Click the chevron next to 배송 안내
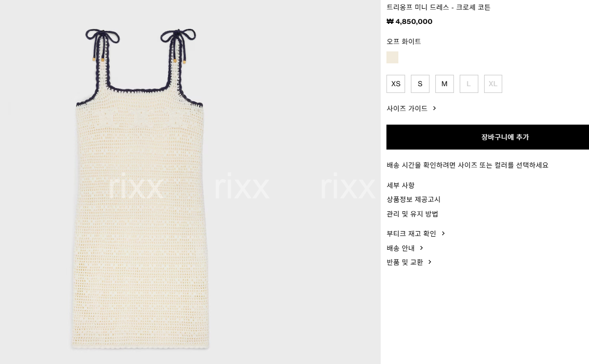 [421, 248]
